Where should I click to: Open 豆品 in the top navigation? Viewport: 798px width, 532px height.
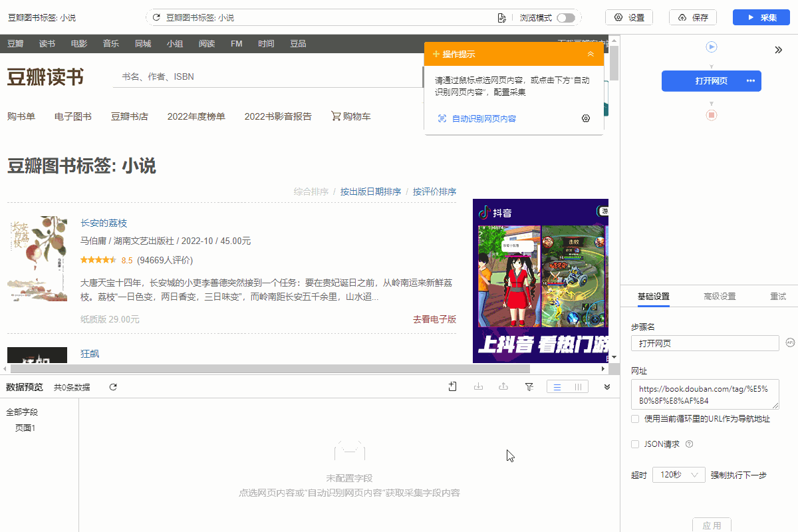(x=298, y=44)
